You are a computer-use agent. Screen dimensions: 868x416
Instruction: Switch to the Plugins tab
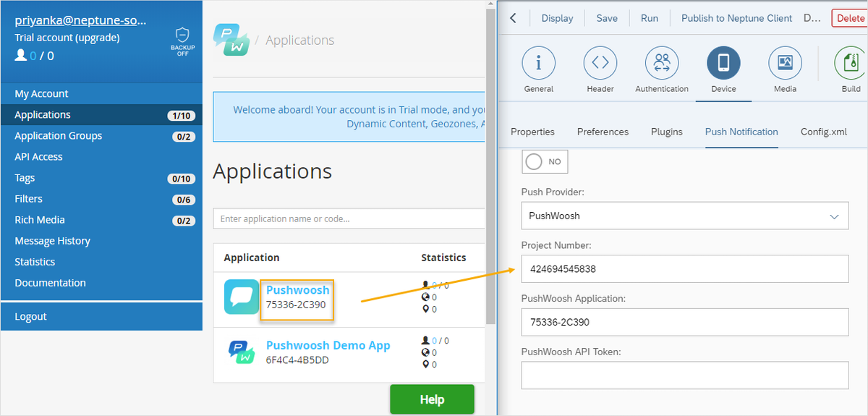pos(666,132)
